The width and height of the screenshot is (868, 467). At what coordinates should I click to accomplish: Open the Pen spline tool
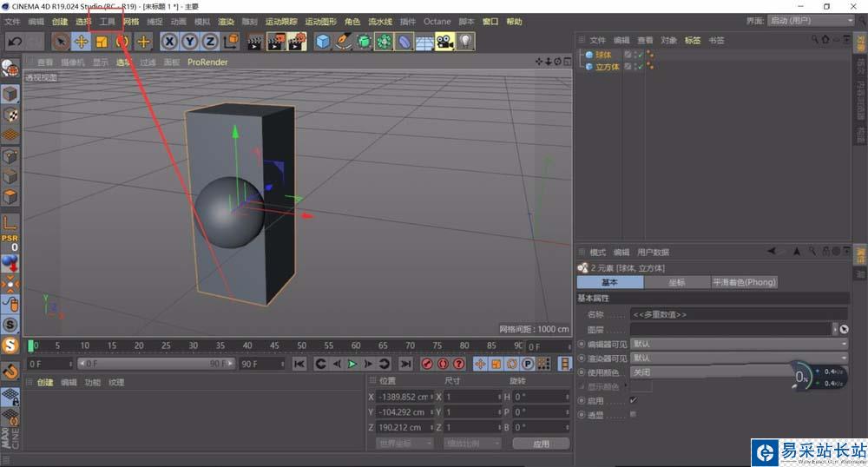tap(344, 41)
